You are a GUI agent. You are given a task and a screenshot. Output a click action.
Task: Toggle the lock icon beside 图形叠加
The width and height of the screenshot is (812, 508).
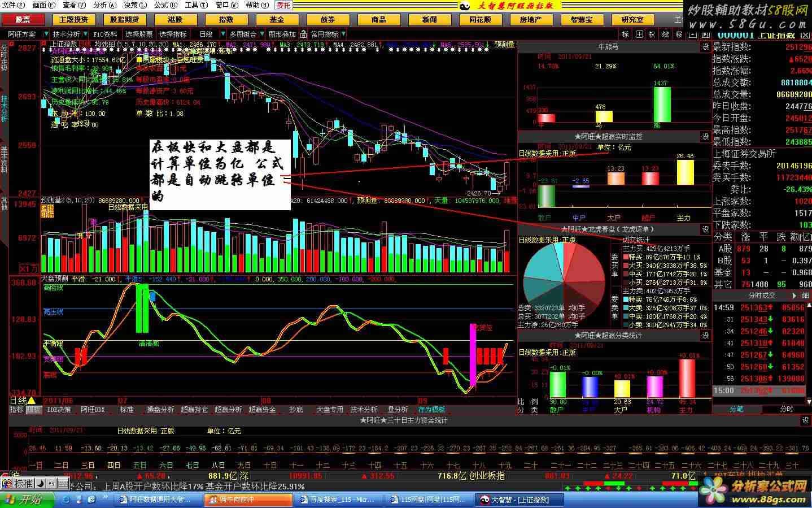(304, 34)
